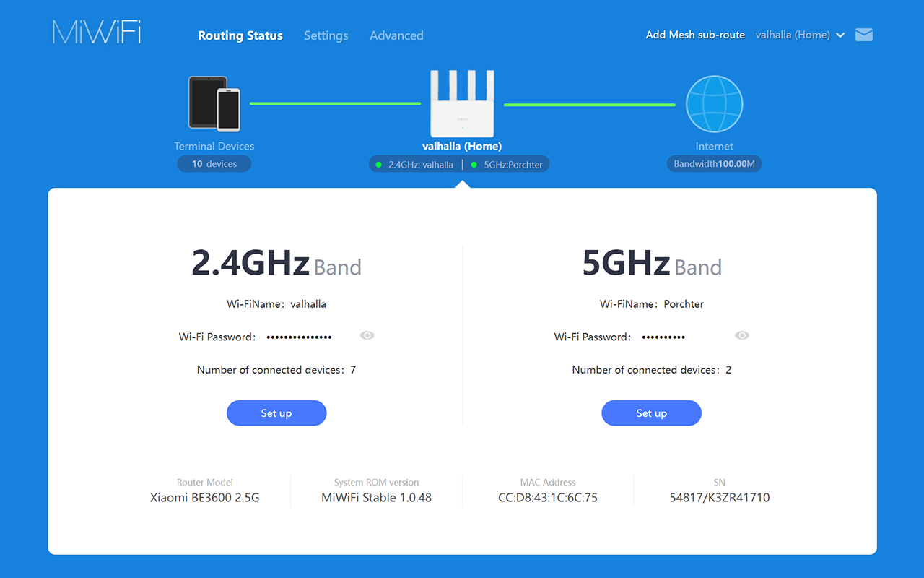This screenshot has width=924, height=578.
Task: Click the valhalla (Home) router name label
Action: 462,146
